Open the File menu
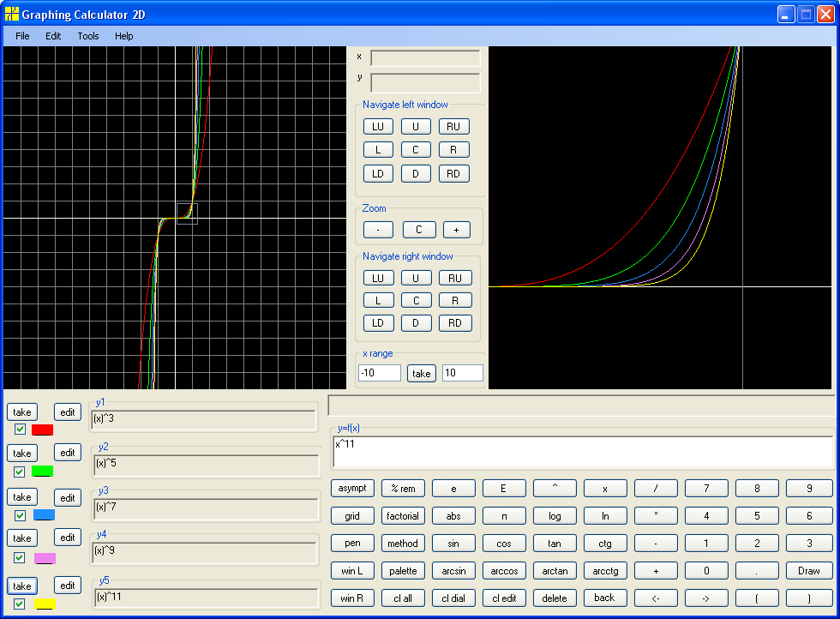This screenshot has height=619, width=840. coord(22,36)
